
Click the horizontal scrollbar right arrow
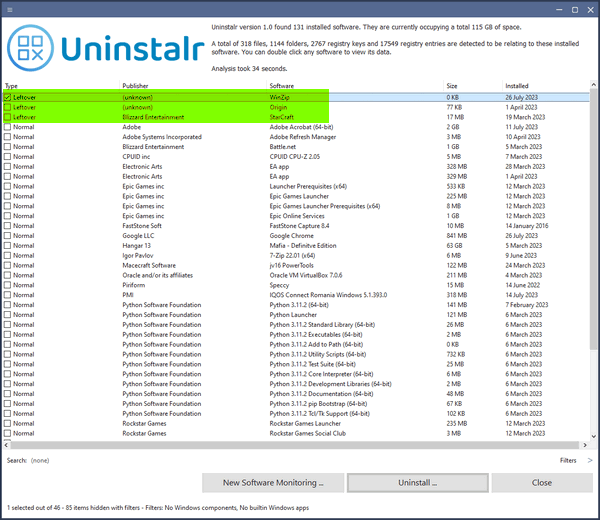click(585, 445)
